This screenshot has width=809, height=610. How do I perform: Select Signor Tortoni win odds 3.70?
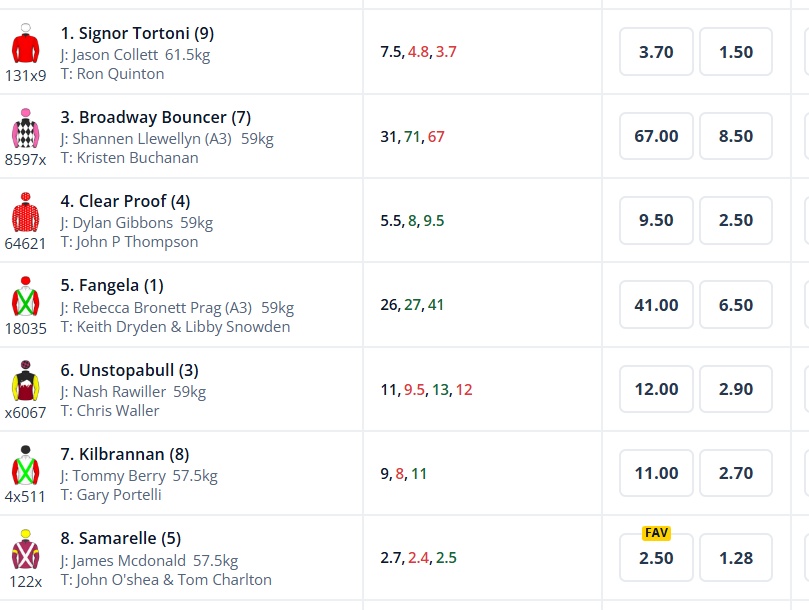[x=656, y=52]
